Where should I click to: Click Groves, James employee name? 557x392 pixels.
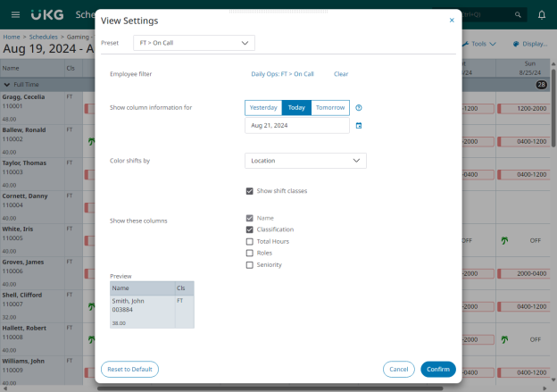23,263
